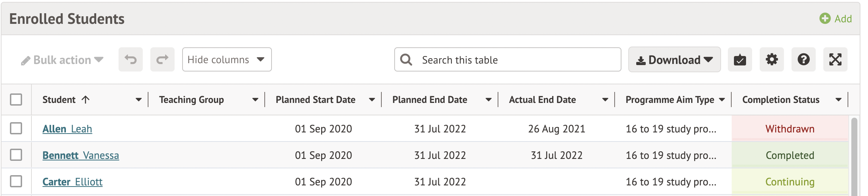Open Carter Elliott student profile link
This screenshot has width=868, height=196.
tap(72, 182)
